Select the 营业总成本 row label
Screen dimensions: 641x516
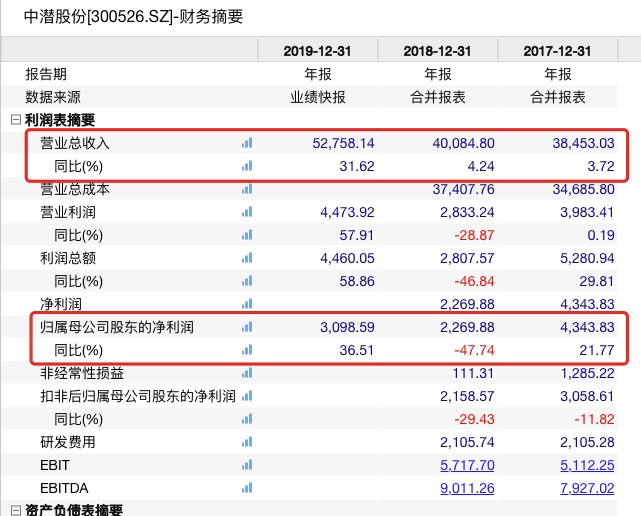pos(75,189)
